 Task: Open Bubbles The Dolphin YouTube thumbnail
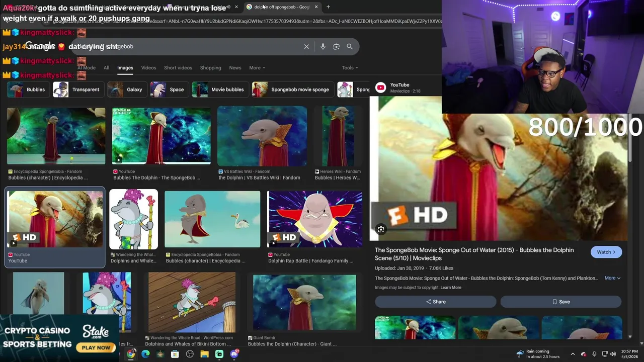[161, 136]
